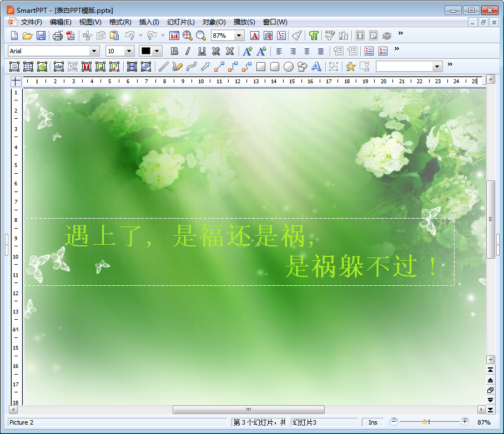Undo the last action
This screenshot has height=434, width=504.
pyautogui.click(x=130, y=36)
